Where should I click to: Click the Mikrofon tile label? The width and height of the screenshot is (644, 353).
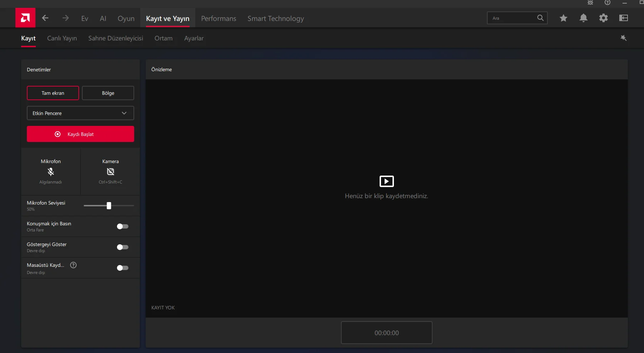coord(51,161)
